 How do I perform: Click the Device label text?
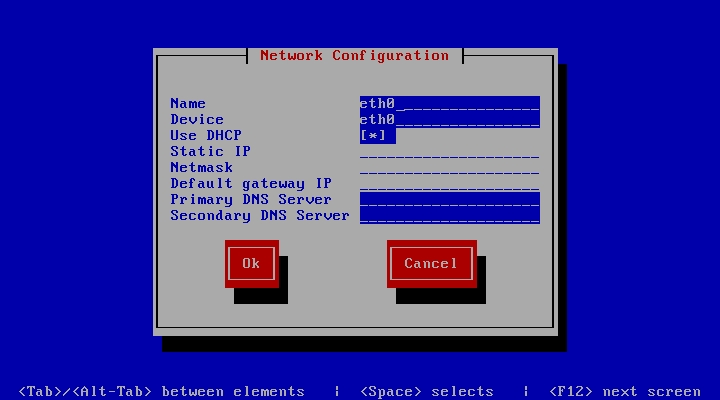[197, 120]
